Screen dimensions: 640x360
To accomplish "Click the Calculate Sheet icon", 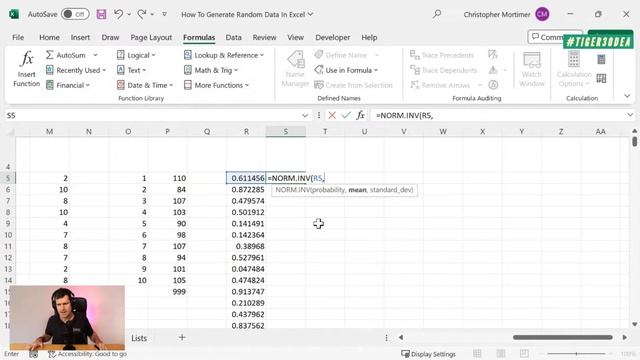I will click(601, 78).
